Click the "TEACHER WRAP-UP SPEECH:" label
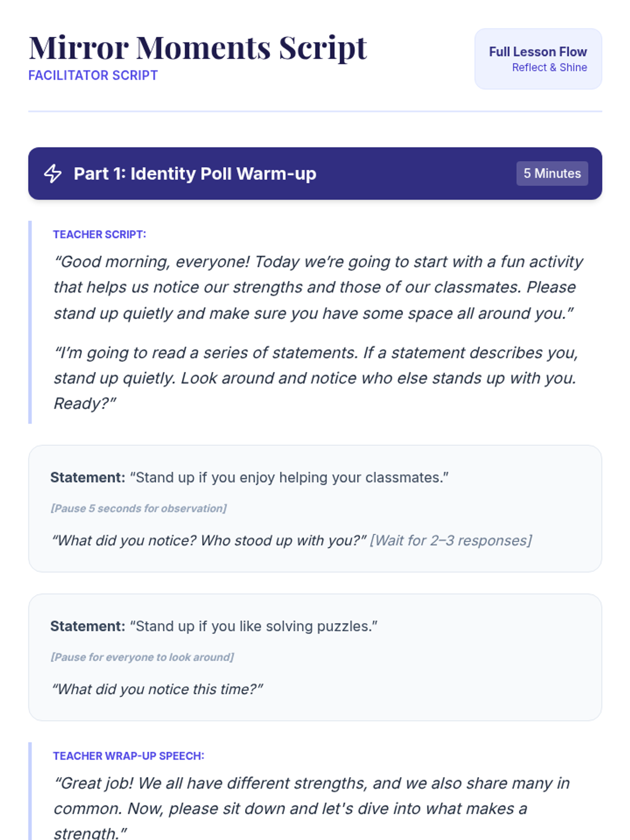Screen dimensions: 630x840 [x=129, y=756]
